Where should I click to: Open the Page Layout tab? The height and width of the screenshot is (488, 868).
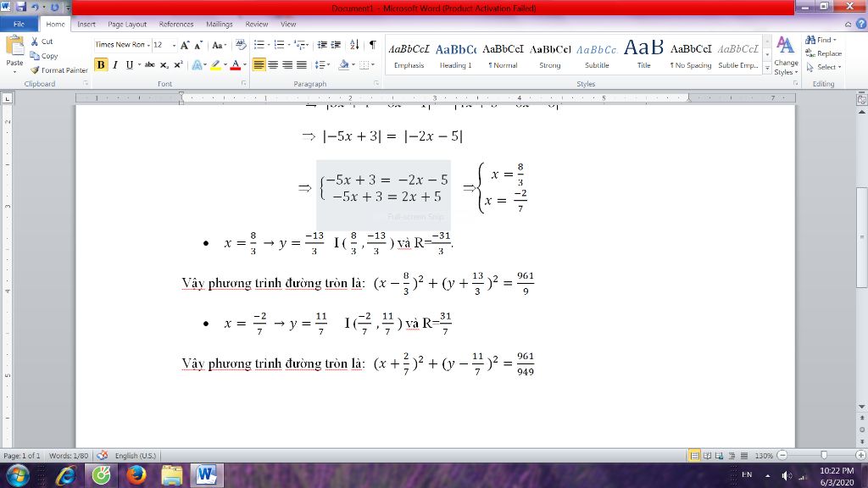coord(127,24)
